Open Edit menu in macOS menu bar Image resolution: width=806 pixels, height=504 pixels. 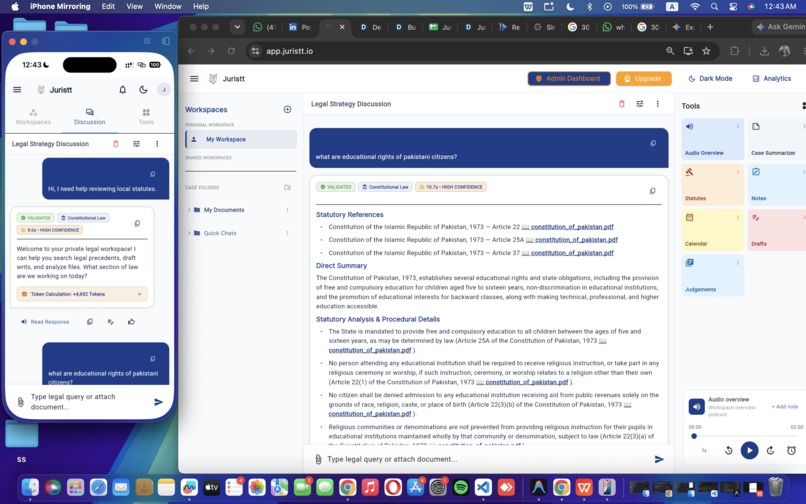pyautogui.click(x=108, y=7)
